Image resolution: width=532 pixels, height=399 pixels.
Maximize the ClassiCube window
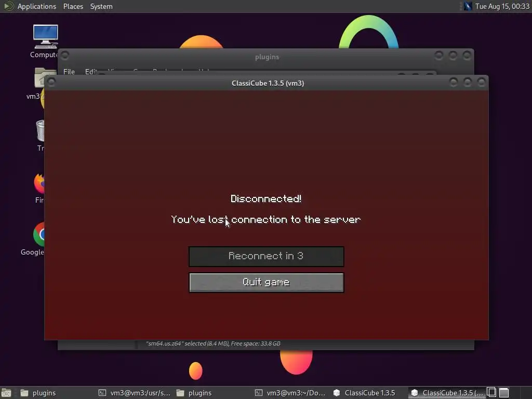[x=467, y=82]
